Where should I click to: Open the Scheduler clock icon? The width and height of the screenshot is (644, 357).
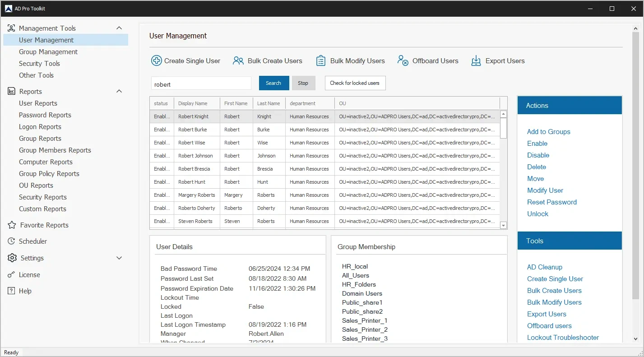(12, 241)
